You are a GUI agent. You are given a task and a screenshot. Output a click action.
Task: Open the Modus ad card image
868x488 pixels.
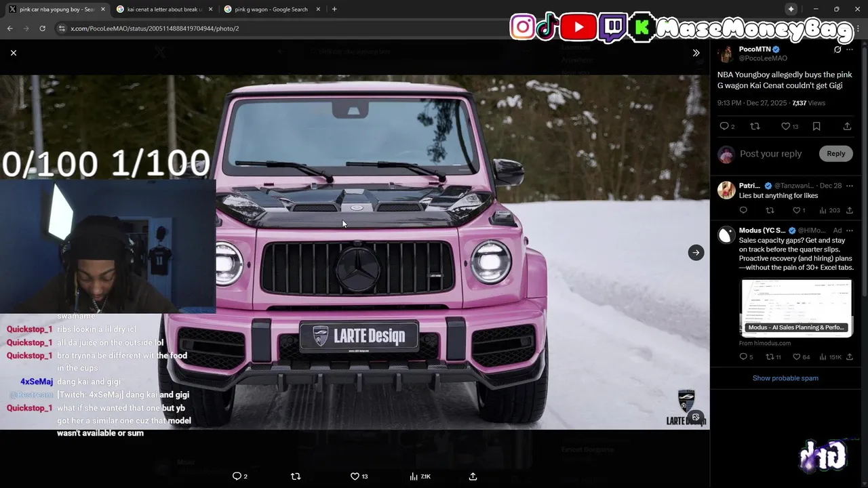[x=796, y=307]
